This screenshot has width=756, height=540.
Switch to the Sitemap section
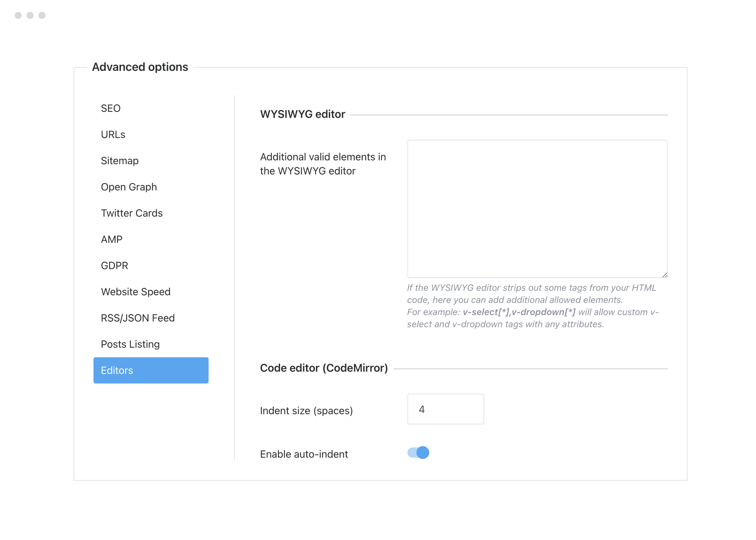pos(119,161)
